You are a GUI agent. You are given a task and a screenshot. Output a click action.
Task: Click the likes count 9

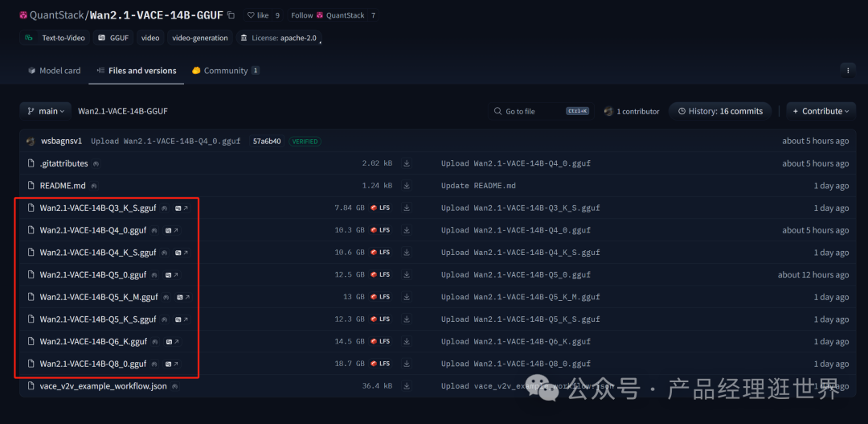coord(277,15)
